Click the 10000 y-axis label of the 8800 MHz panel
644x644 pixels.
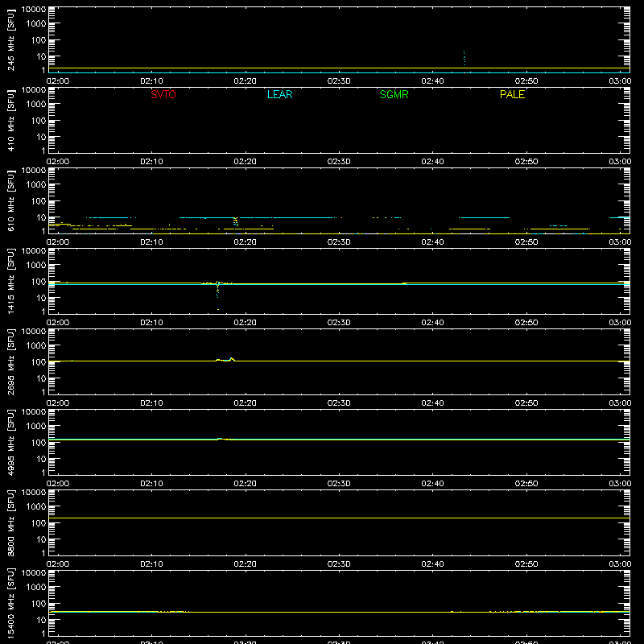(x=34, y=493)
